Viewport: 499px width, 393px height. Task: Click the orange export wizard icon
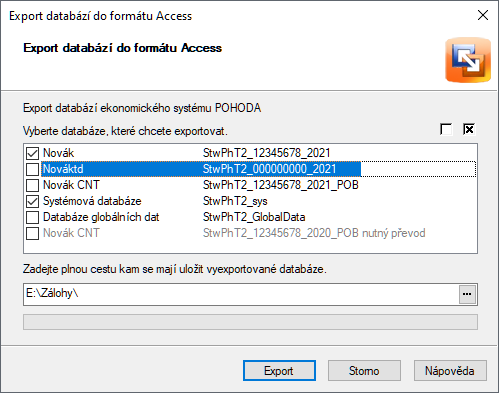(468, 60)
